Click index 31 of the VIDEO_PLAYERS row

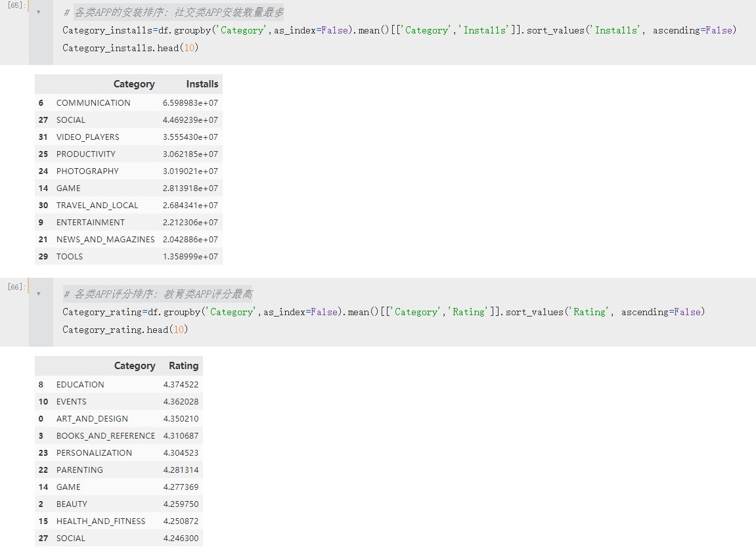click(43, 137)
